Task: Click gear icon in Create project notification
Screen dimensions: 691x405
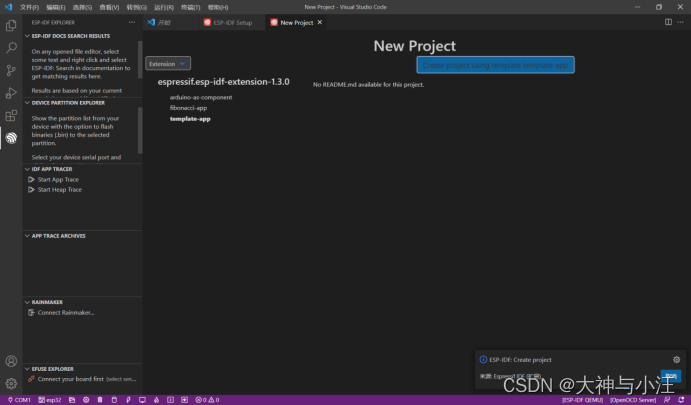Action: point(676,360)
